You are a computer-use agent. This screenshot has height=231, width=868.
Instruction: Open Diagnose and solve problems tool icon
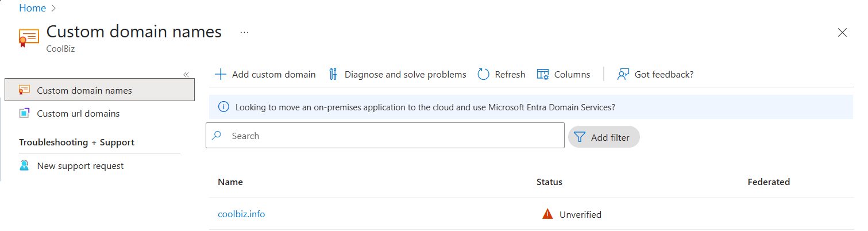pyautogui.click(x=333, y=75)
